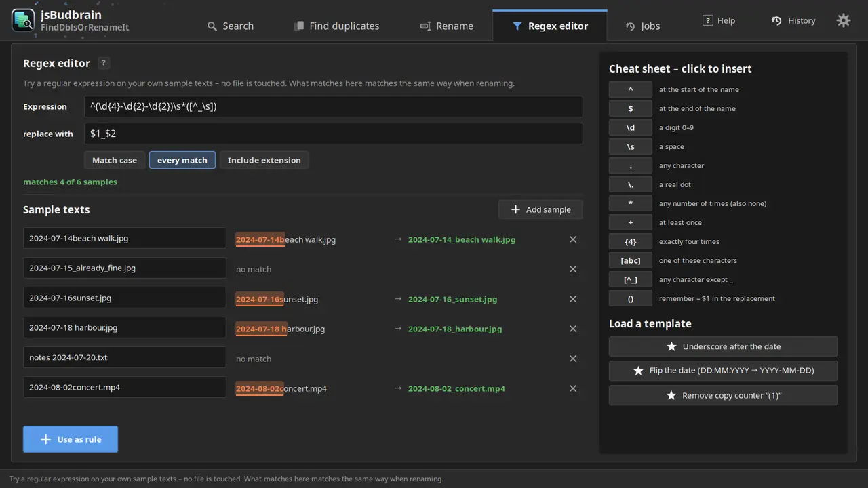Remove the 2024-07-18 harbour.jpg sample
This screenshot has width=868, height=488.
tap(573, 329)
